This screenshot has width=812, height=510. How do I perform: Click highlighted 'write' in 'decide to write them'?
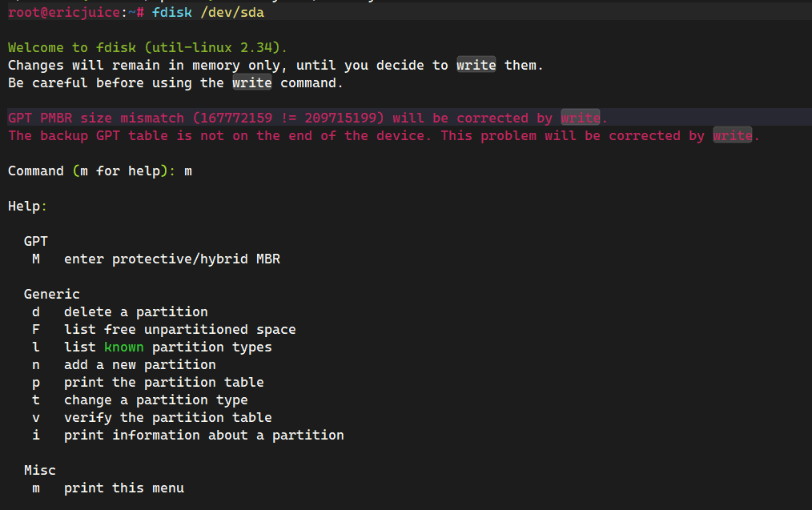pyautogui.click(x=476, y=65)
